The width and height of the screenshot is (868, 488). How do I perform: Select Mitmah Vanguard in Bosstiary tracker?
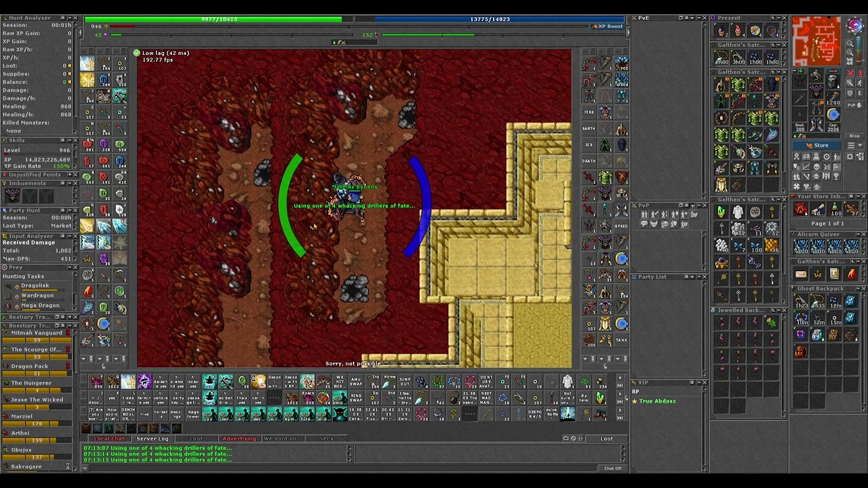(37, 335)
